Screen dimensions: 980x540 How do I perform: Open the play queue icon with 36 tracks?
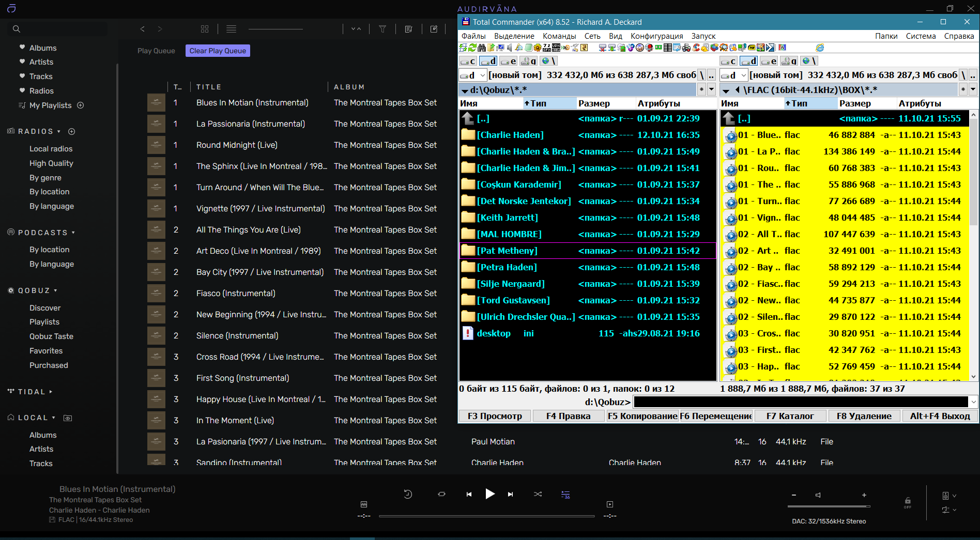(565, 495)
